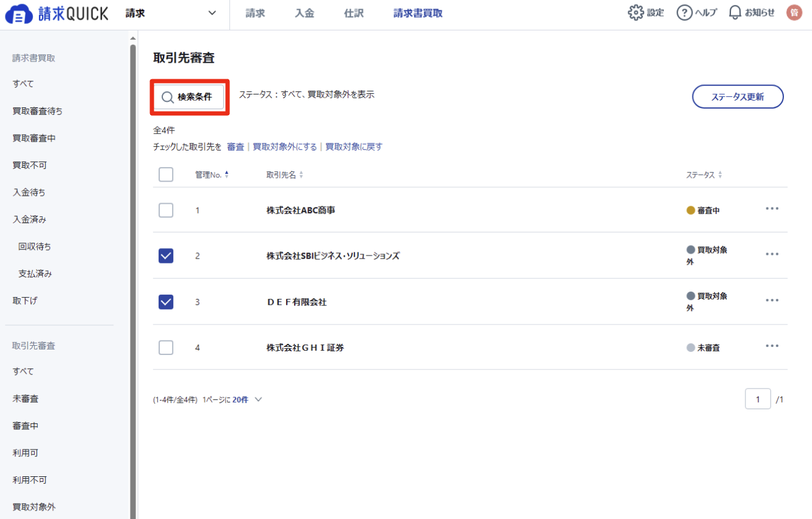
Task: Open more options for 株式会社ABC商事 row
Action: [772, 209]
